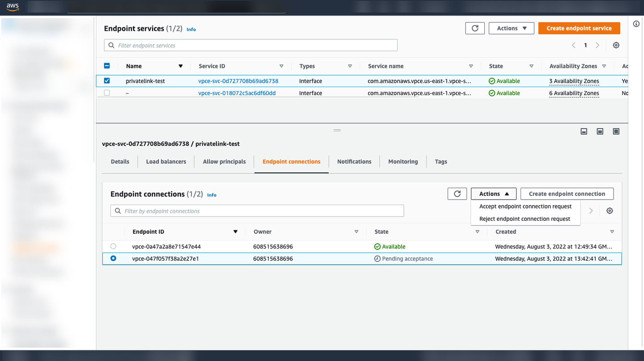Sort connections by State column
The image size is (644, 361).
click(x=477, y=231)
